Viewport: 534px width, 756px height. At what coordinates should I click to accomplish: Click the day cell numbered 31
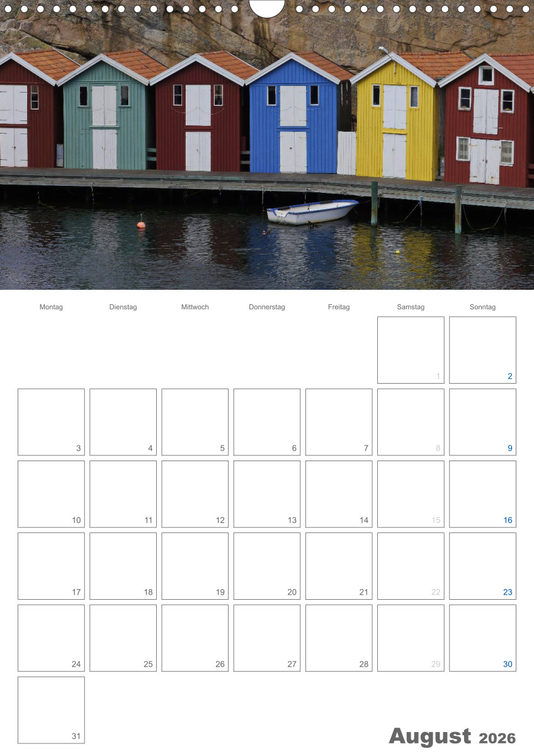click(x=51, y=710)
